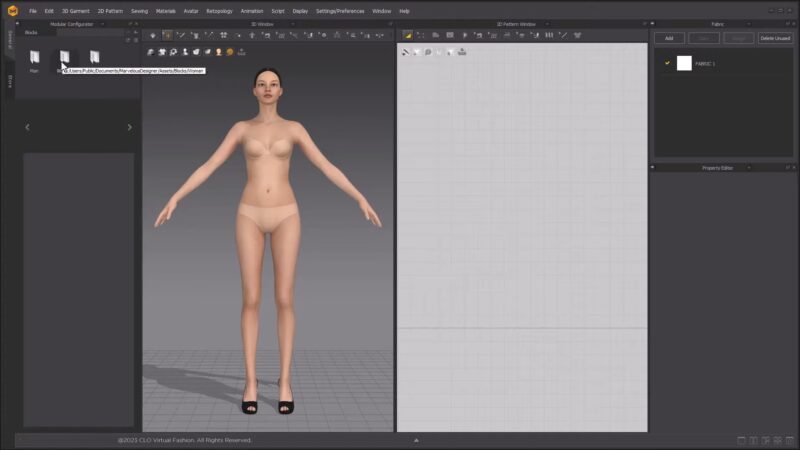Open the Property Editor header dropdown
Image resolution: width=800 pixels, height=450 pixels.
tap(748, 168)
